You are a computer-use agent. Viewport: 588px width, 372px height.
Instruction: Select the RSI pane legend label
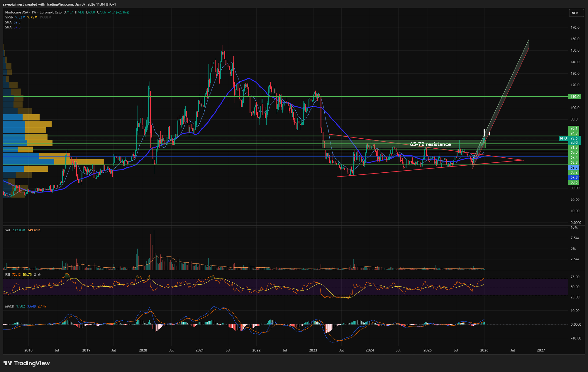(8, 275)
